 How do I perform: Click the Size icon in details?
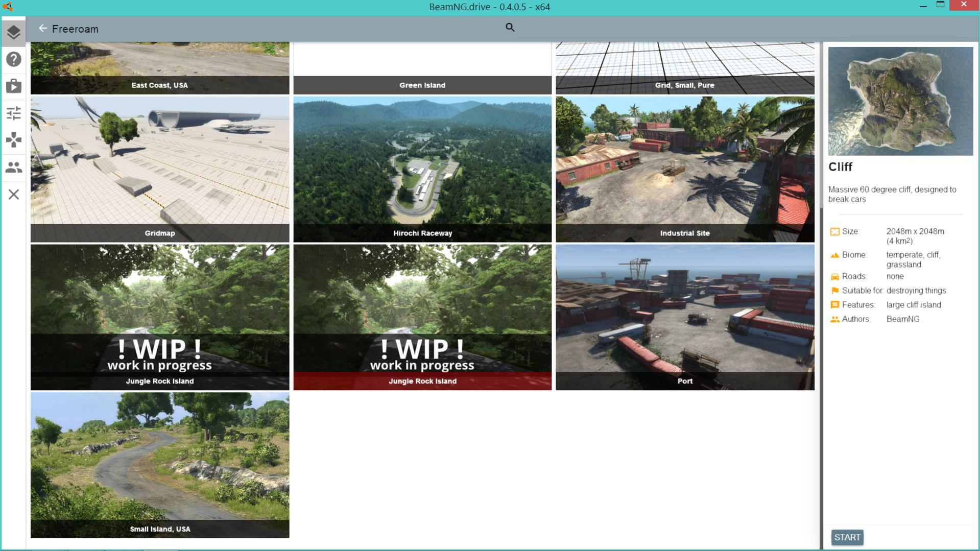click(x=834, y=232)
